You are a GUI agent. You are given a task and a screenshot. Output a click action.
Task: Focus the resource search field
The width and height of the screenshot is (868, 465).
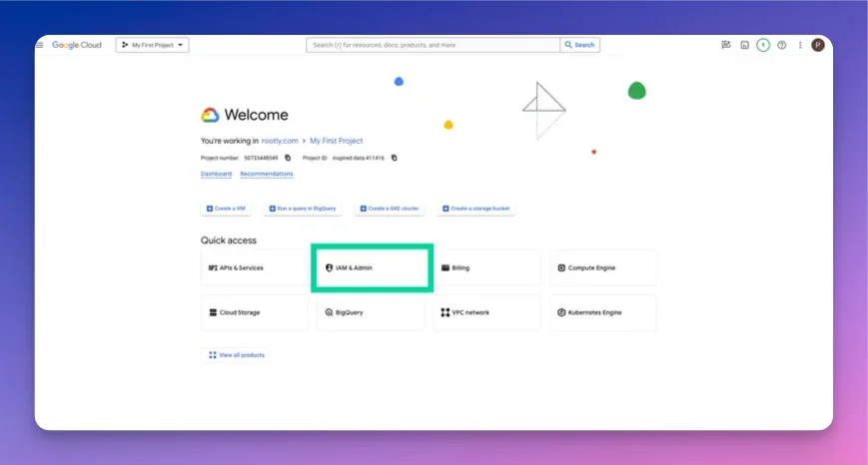(433, 45)
